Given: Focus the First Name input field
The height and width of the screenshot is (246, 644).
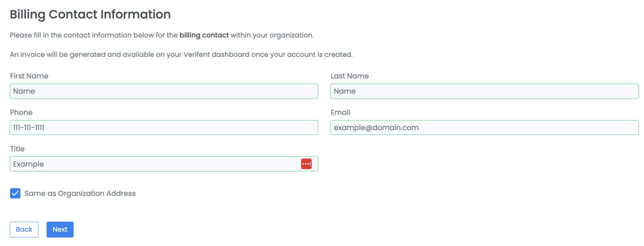Looking at the screenshot, I should tap(163, 91).
